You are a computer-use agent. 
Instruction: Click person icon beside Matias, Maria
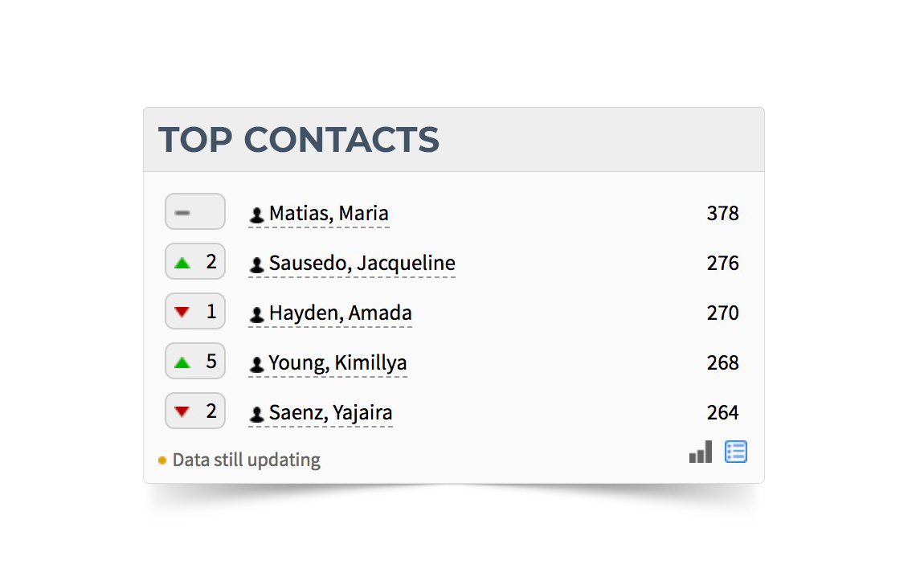pos(256,215)
